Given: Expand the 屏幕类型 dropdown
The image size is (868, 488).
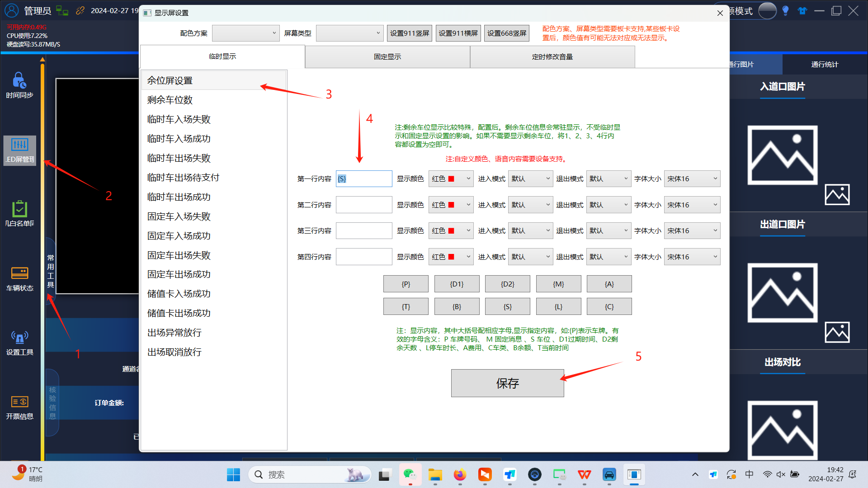Looking at the screenshot, I should 350,33.
